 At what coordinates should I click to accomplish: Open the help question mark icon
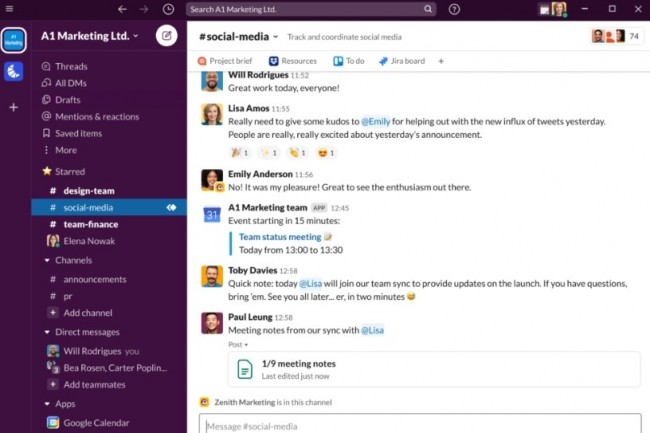coord(454,9)
